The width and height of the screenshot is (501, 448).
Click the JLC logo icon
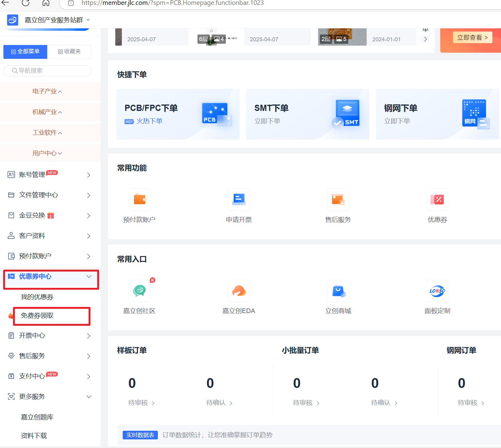pyautogui.click(x=13, y=20)
